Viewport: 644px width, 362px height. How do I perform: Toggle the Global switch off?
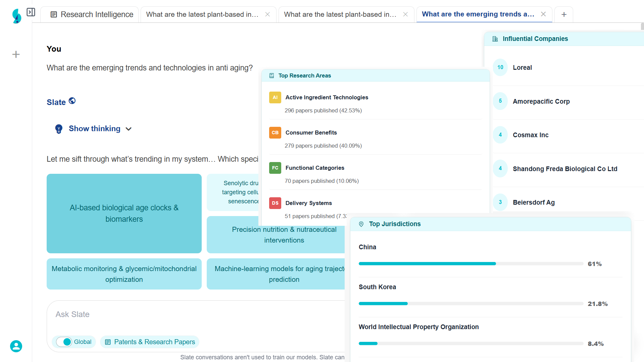(64, 342)
